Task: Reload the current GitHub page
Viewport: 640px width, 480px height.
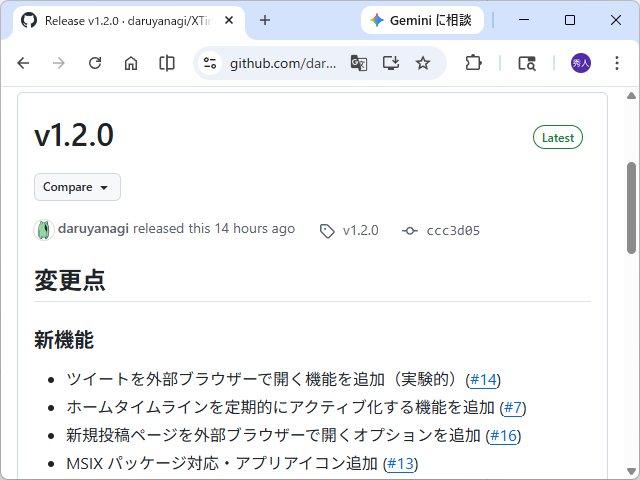Action: tap(95, 63)
